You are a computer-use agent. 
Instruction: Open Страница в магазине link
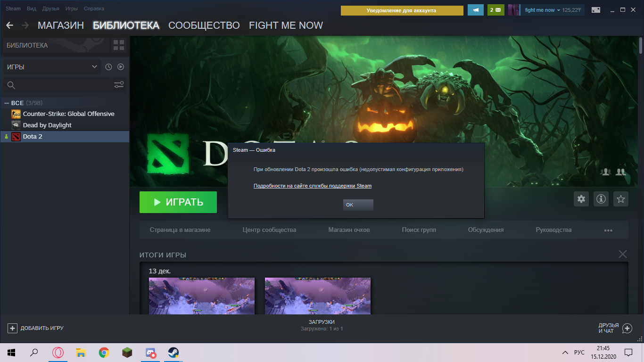[x=180, y=230]
